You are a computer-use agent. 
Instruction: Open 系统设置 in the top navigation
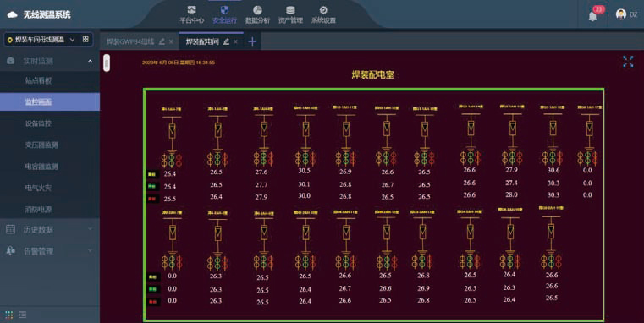(x=323, y=14)
